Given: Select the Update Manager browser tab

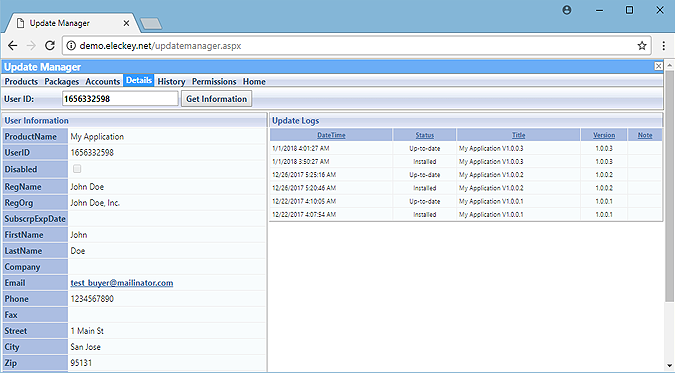Looking at the screenshot, I should pos(71,23).
